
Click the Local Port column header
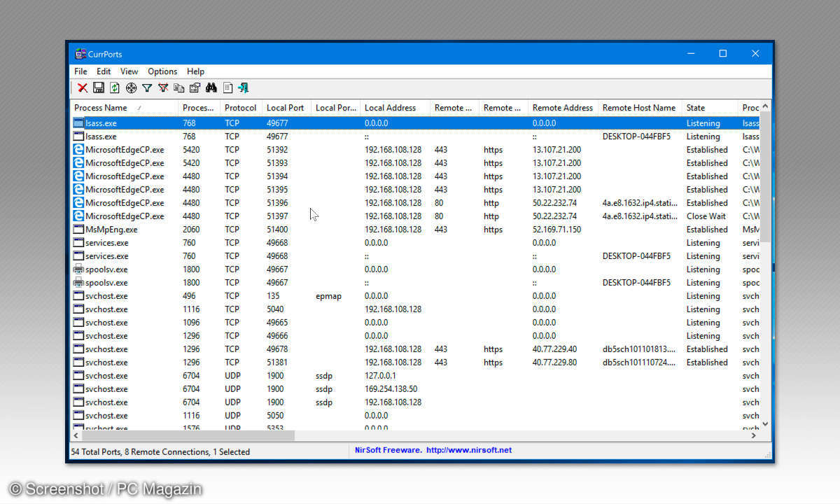pyautogui.click(x=287, y=108)
